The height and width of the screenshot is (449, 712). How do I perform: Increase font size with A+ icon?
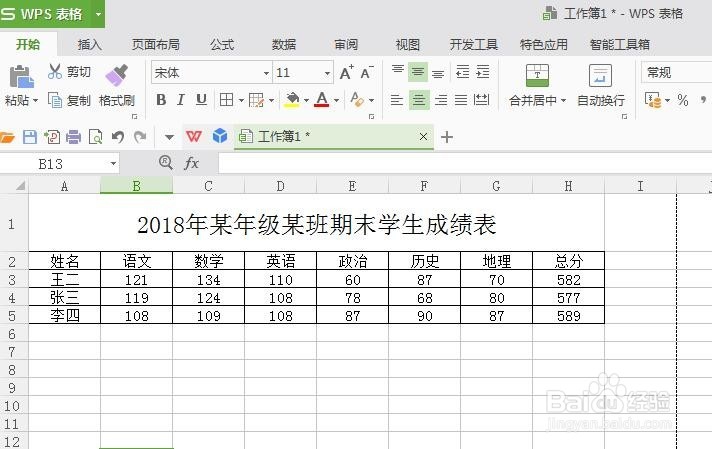click(x=346, y=72)
